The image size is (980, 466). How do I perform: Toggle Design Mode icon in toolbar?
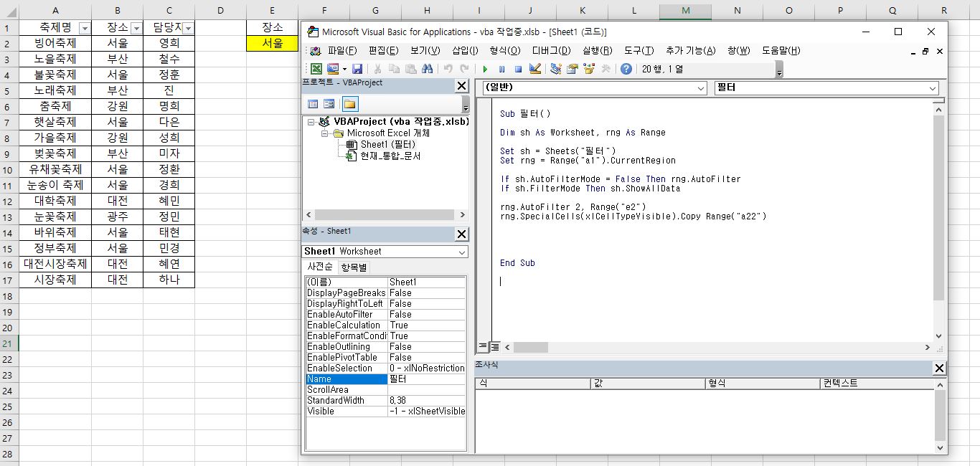(534, 69)
